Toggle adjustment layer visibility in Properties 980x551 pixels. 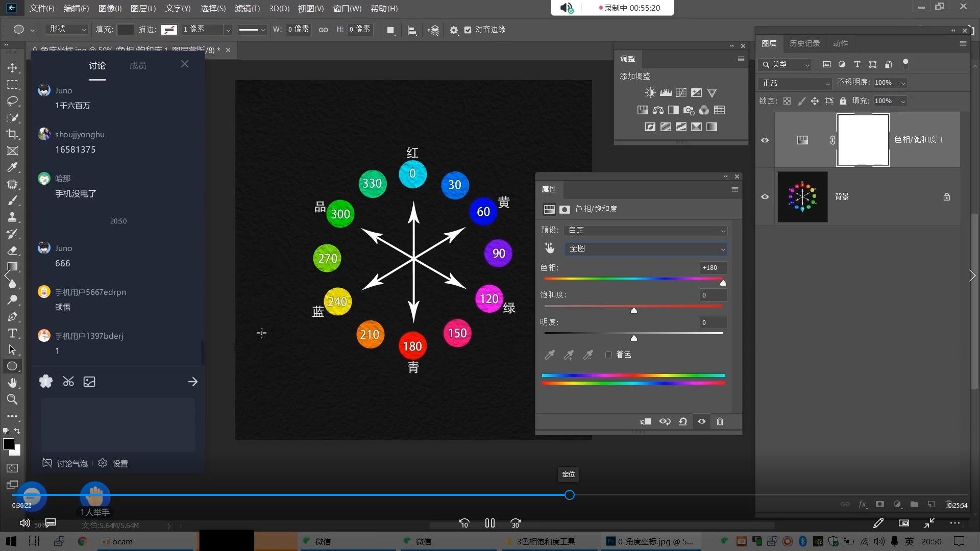[702, 421]
